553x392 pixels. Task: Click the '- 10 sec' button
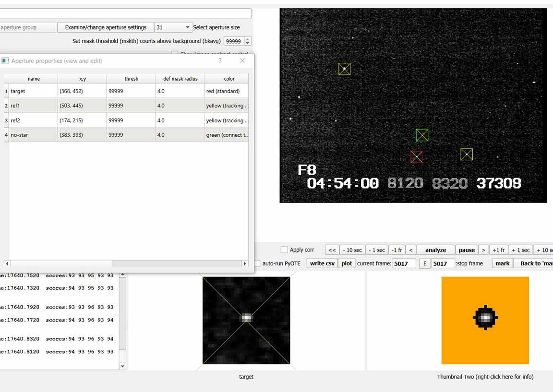[352, 250]
